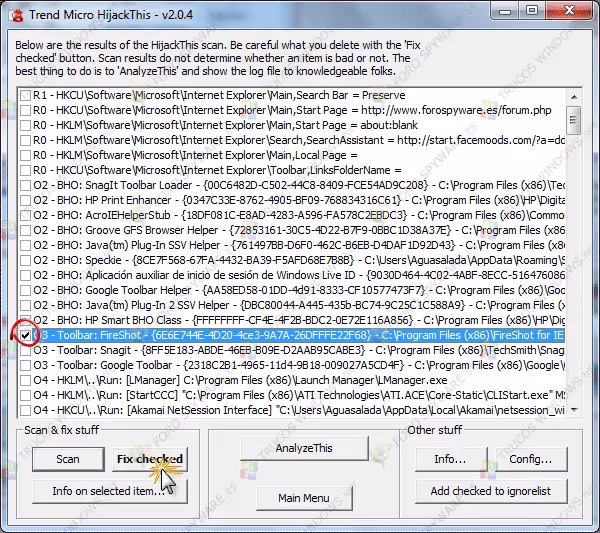Tick the Java(tm) Plug-In 2 SSV Helper checkbox
Screen dimensions: 600x533
[25, 305]
